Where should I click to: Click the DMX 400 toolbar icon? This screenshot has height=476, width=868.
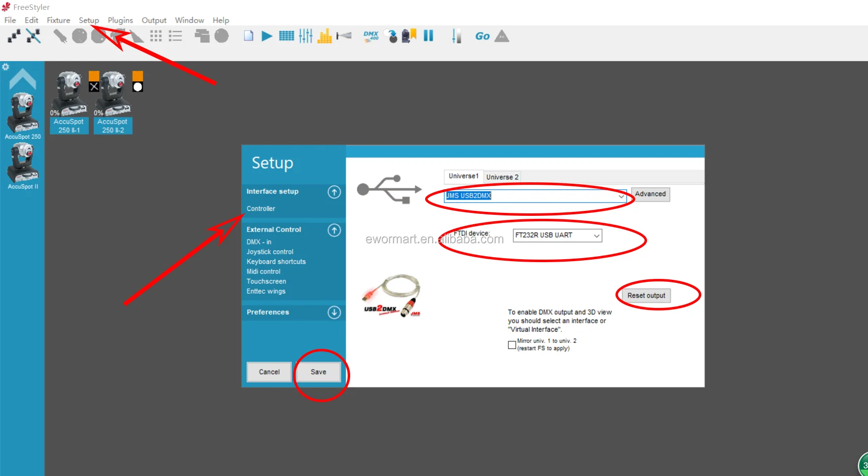tap(371, 36)
